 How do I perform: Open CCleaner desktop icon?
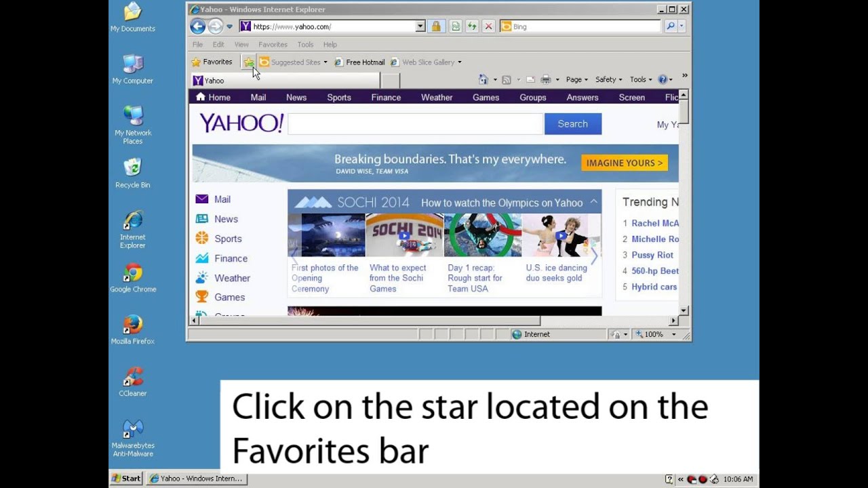pyautogui.click(x=133, y=383)
